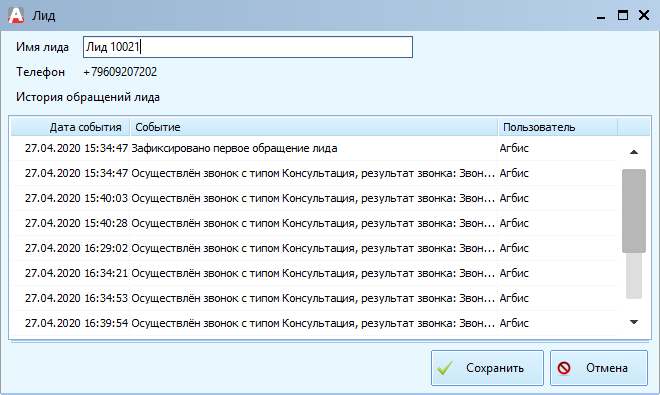Select the call event at 15:34:47
Viewport: 660px width, 395px height.
coord(314,173)
